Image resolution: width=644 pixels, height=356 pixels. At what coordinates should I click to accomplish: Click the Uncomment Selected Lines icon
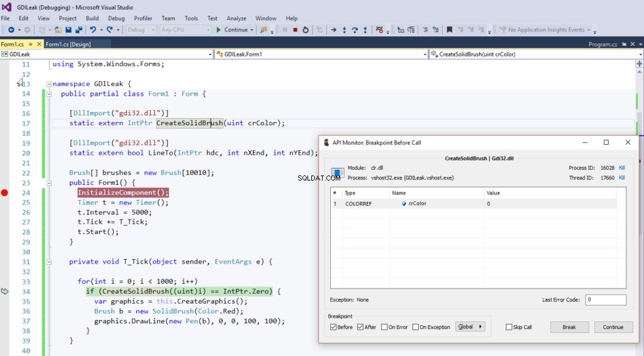coord(435,30)
